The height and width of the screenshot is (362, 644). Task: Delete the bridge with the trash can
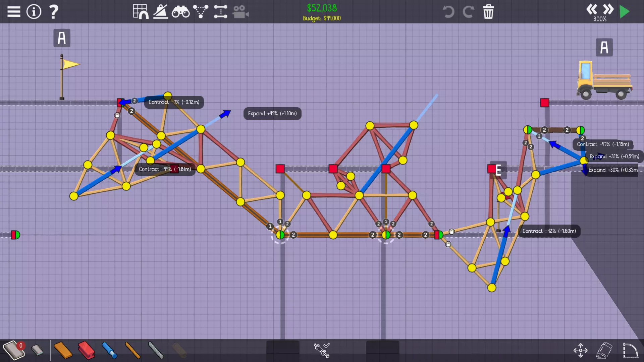488,12
